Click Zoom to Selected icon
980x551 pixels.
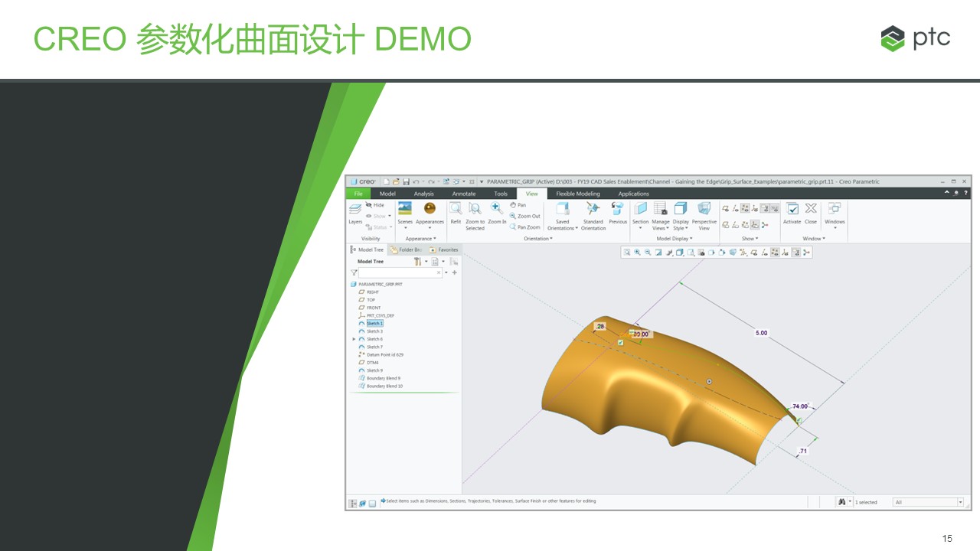tap(475, 208)
